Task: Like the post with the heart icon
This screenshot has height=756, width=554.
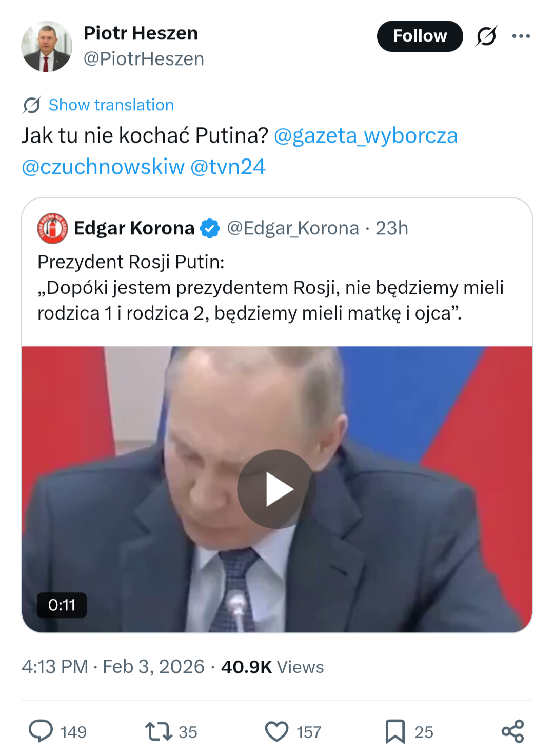Action: pyautogui.click(x=276, y=731)
